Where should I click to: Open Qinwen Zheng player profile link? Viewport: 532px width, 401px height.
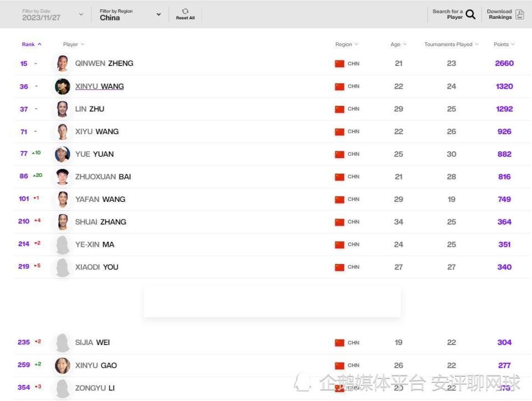[104, 63]
